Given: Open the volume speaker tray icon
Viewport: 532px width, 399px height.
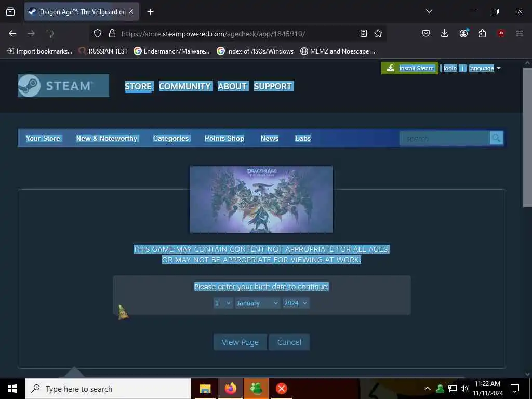Looking at the screenshot, I should [464, 389].
